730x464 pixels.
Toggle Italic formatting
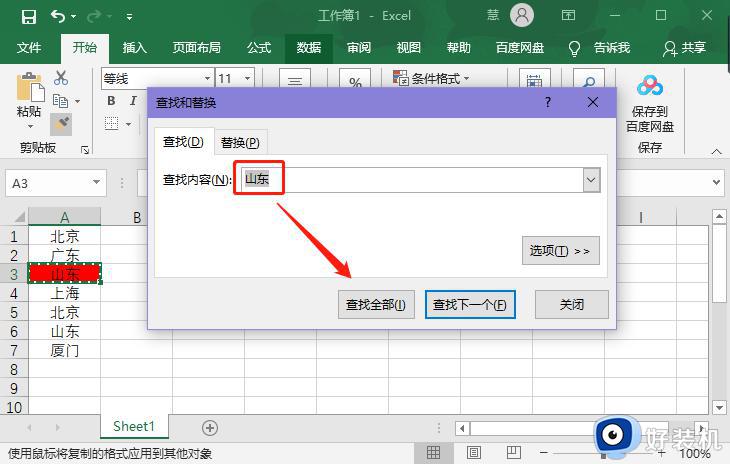point(133,101)
